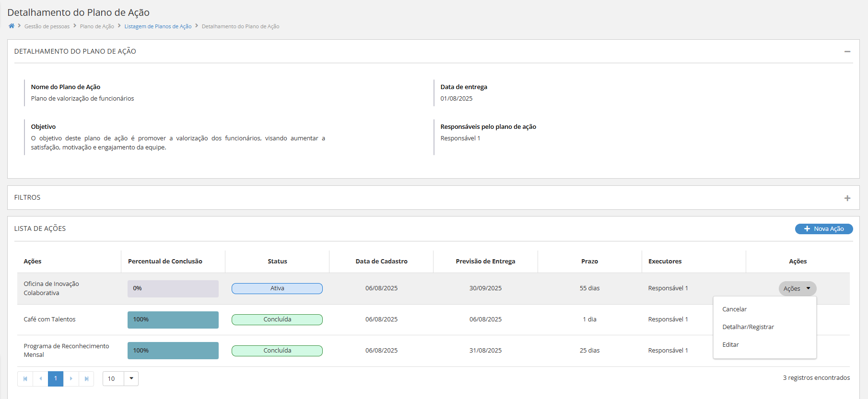Click the home icon in breadcrumb
The height and width of the screenshot is (399, 868).
tap(12, 26)
